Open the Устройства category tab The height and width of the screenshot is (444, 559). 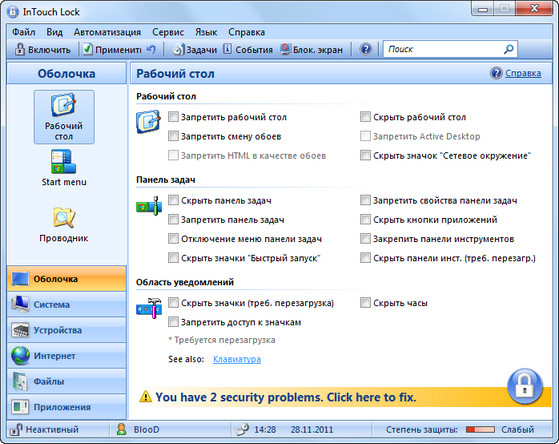pos(67,330)
